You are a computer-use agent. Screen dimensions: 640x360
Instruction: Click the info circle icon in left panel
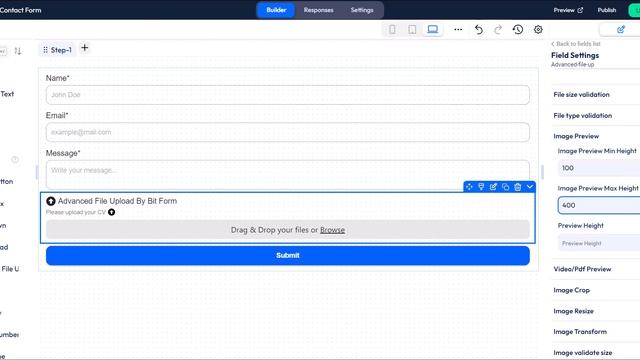[x=15, y=160]
